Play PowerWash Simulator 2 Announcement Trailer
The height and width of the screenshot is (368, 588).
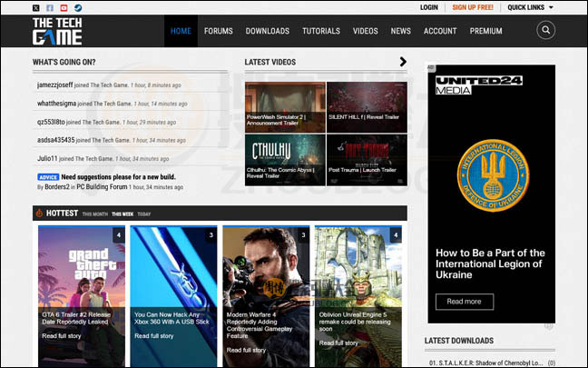[285, 107]
